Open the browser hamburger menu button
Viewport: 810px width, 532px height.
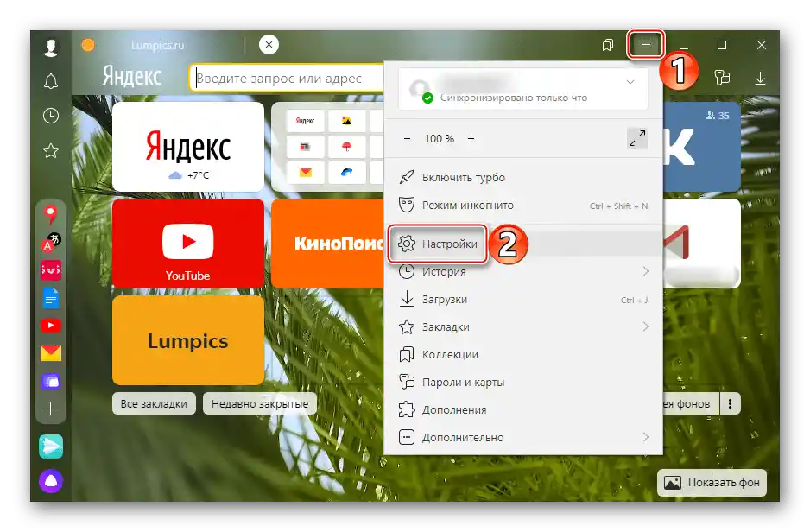tap(645, 45)
